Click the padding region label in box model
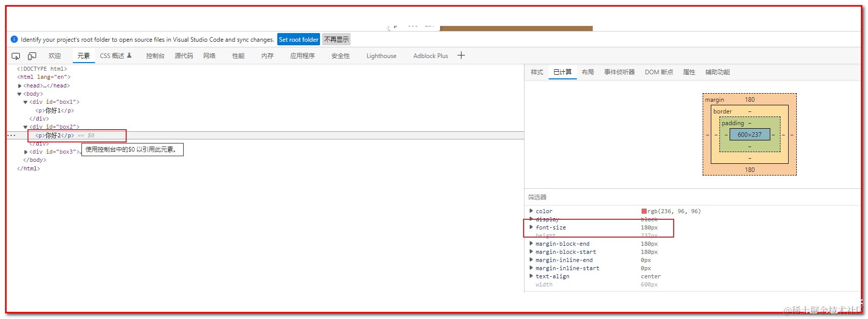This screenshot has height=319, width=868. tap(733, 123)
